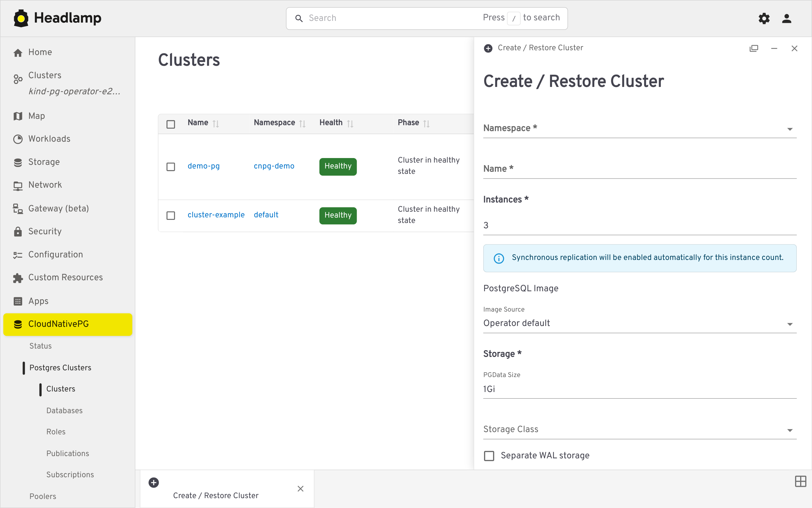Click the Instances number field

(639, 226)
